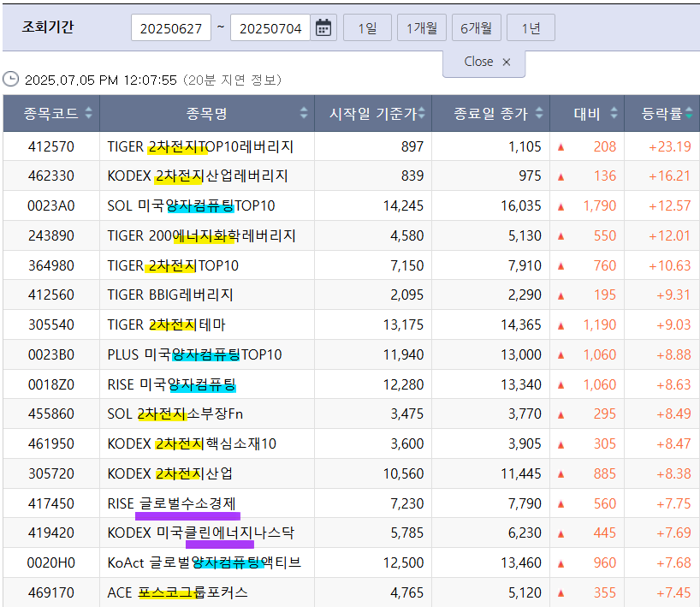This screenshot has height=607, width=700.
Task: Set the period to 6개월
Action: click(x=476, y=28)
